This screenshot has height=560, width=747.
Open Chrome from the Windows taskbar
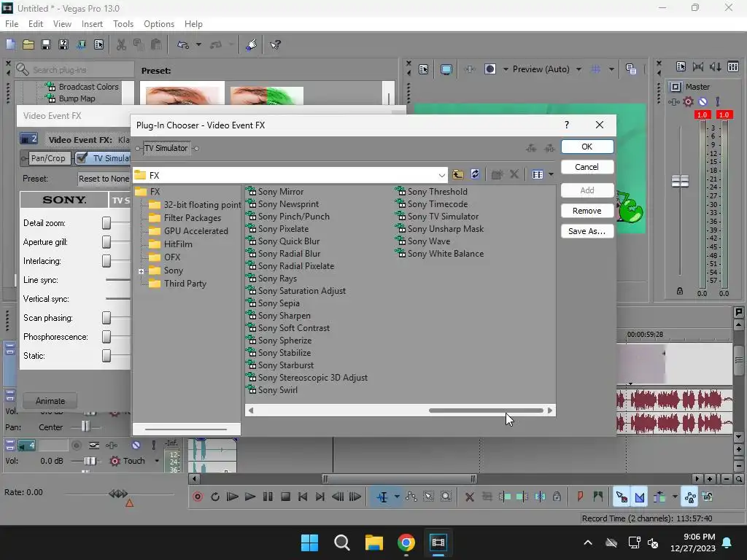pyautogui.click(x=406, y=542)
